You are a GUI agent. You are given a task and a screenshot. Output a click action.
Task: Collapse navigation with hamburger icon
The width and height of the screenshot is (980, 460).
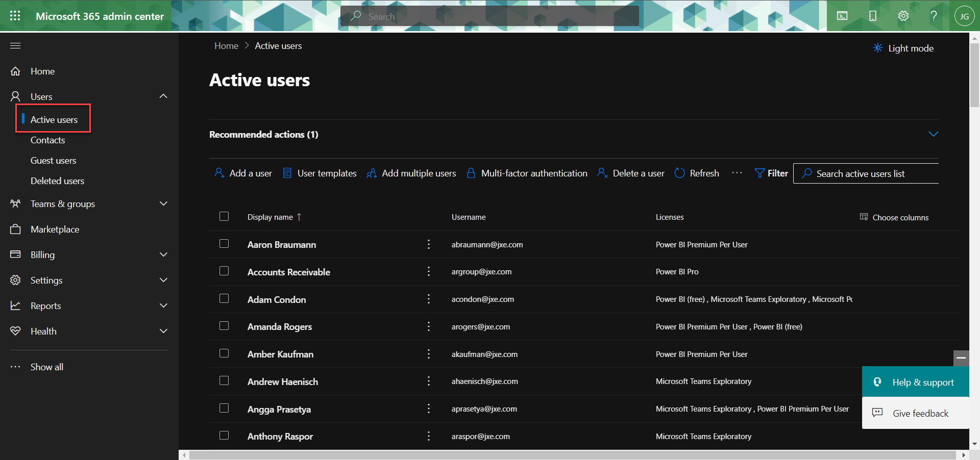pyautogui.click(x=15, y=45)
